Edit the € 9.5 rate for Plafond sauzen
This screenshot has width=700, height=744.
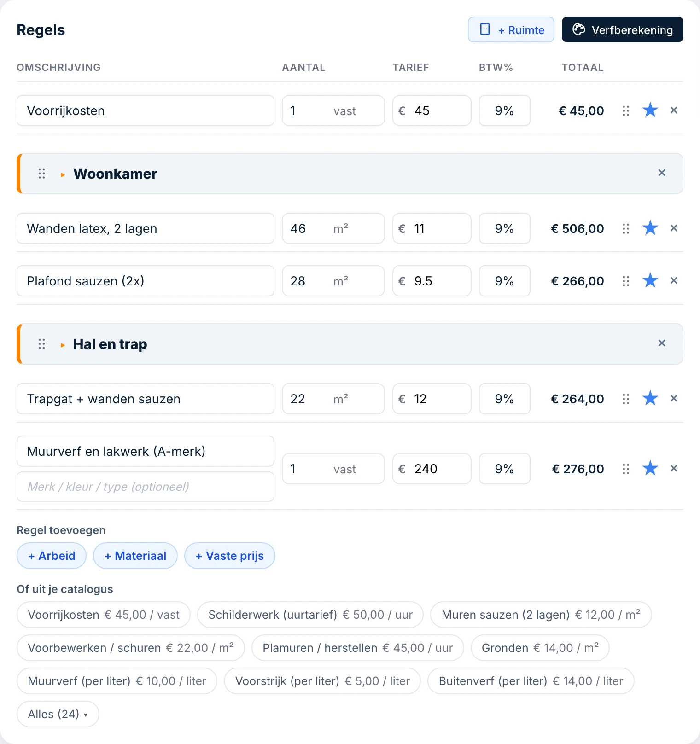432,281
